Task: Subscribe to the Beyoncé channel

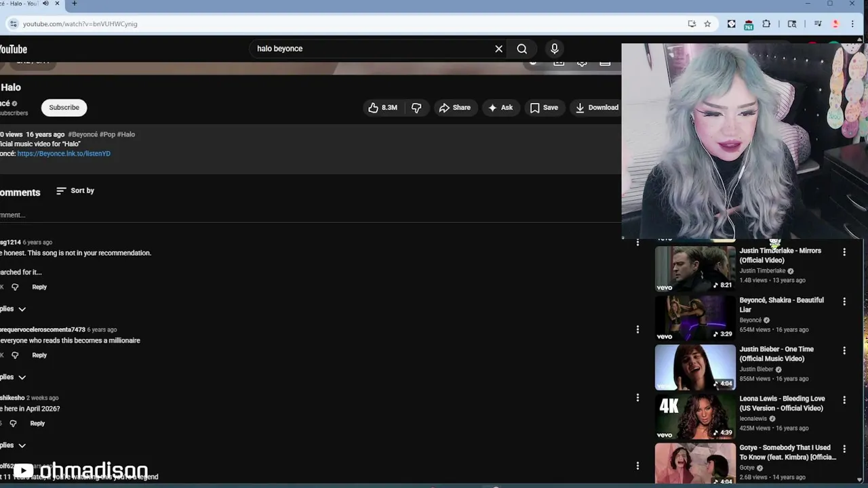Action: click(x=64, y=108)
